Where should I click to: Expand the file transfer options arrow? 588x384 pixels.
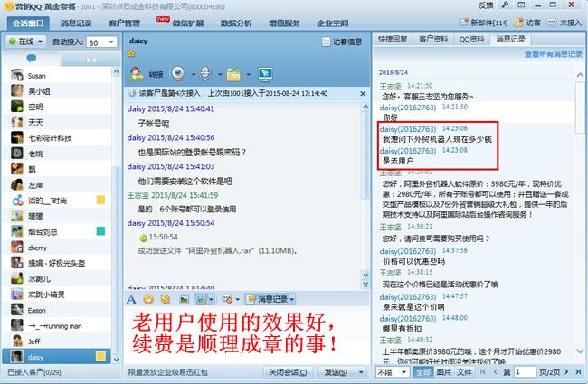[x=248, y=75]
